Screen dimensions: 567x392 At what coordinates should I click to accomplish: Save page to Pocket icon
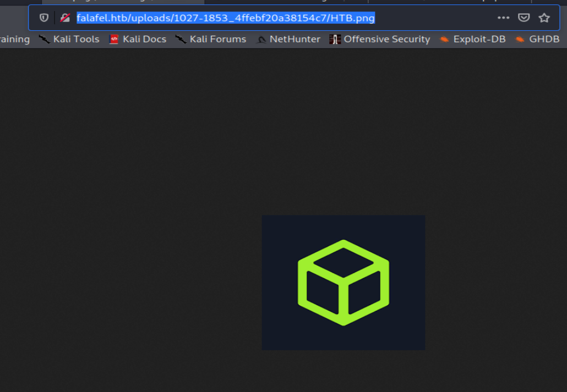coord(524,18)
